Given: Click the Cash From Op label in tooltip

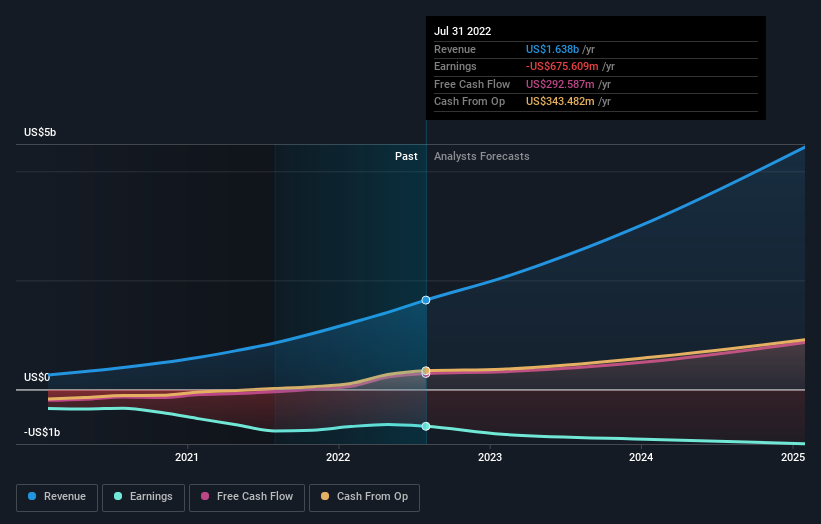Looking at the screenshot, I should tap(469, 102).
